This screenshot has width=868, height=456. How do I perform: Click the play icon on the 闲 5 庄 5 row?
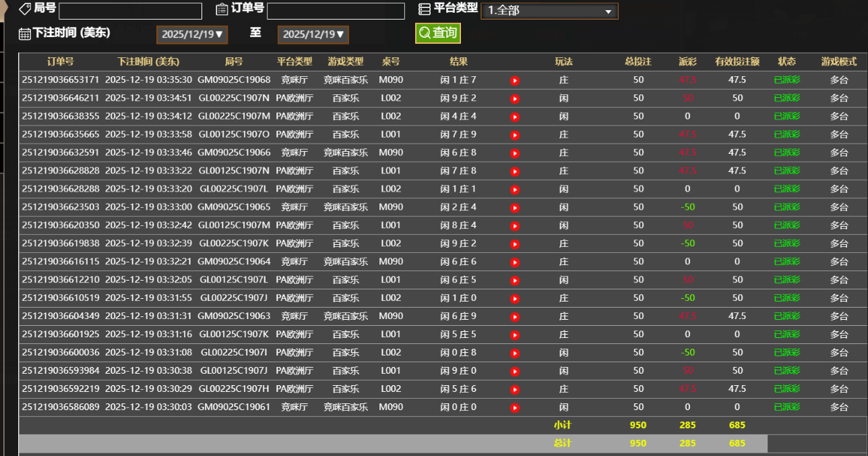[515, 335]
